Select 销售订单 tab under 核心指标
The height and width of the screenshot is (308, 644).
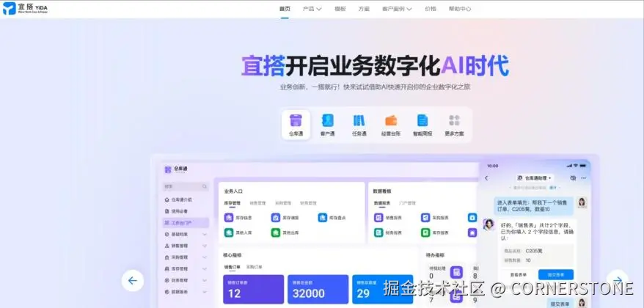pos(232,266)
